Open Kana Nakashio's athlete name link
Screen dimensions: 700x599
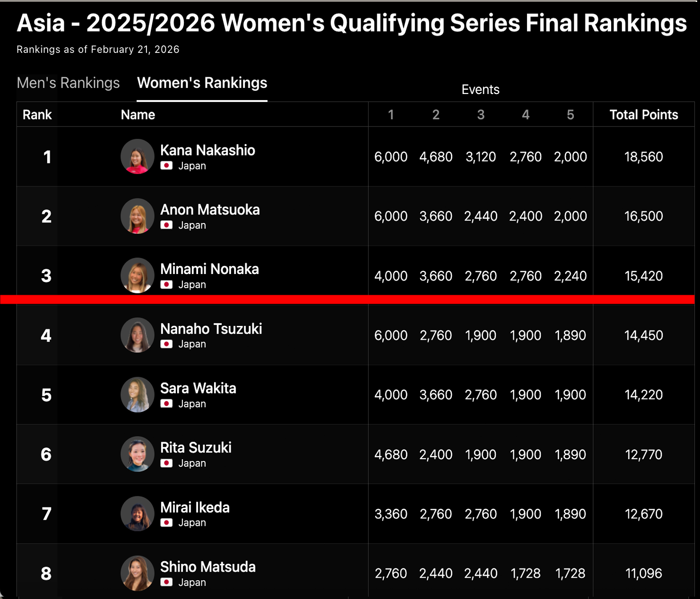[207, 150]
